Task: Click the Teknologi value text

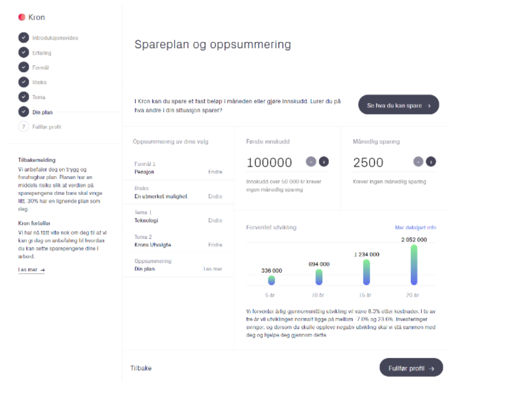Action: click(146, 220)
